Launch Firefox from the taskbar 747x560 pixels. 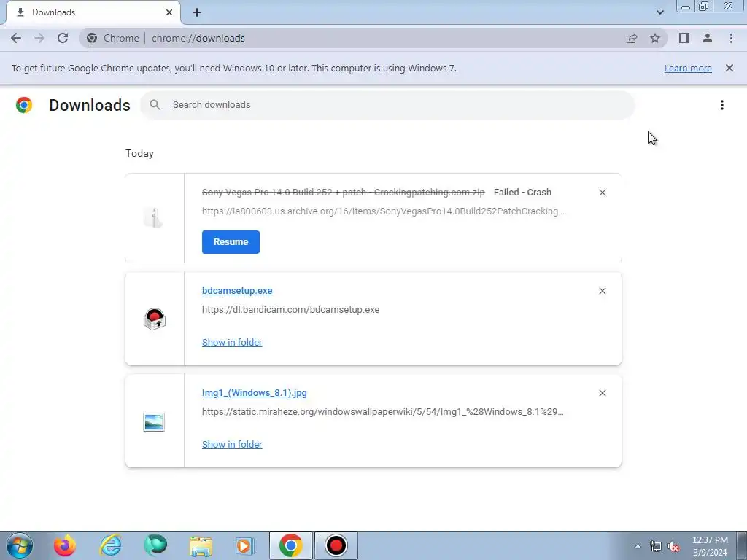click(x=64, y=545)
